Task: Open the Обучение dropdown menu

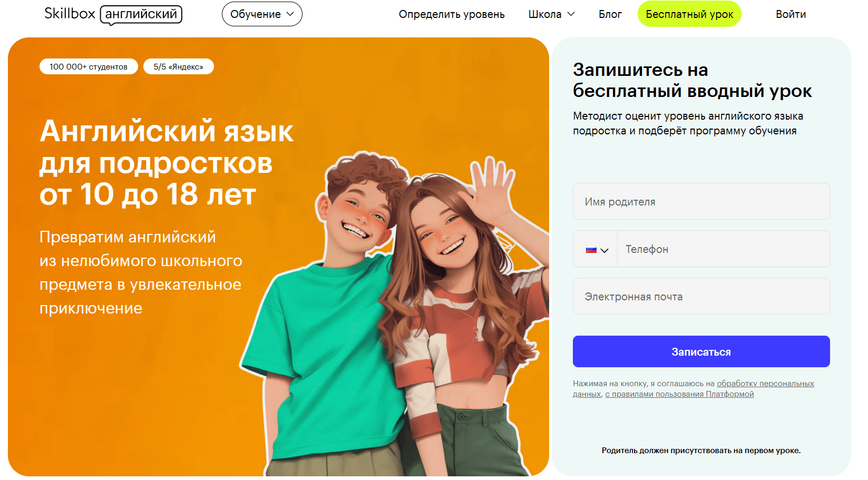Action: click(262, 14)
